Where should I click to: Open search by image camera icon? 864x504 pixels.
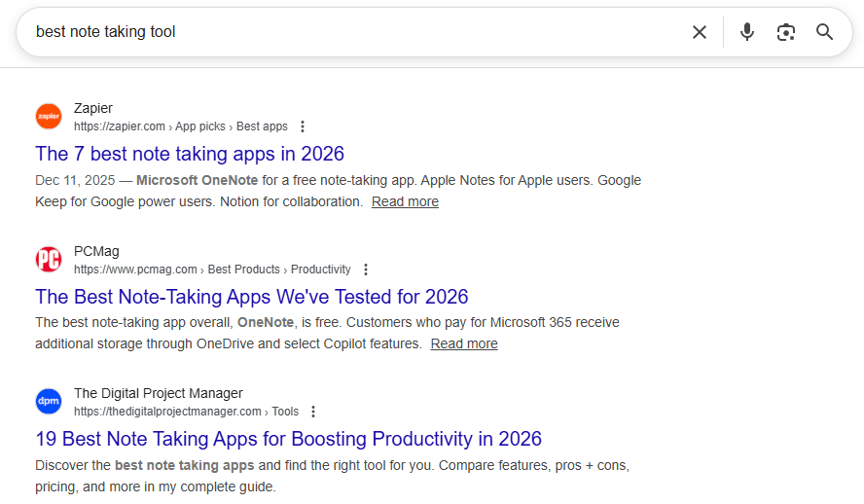click(x=786, y=32)
